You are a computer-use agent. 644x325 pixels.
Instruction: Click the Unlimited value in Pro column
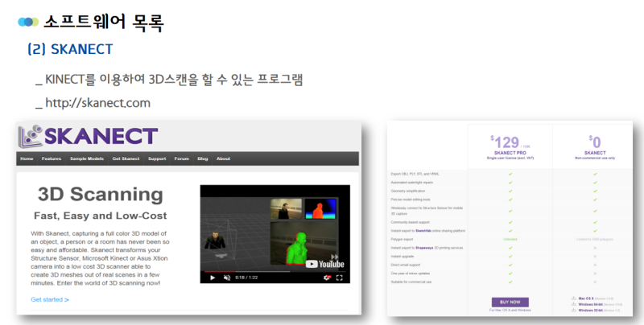point(510,239)
